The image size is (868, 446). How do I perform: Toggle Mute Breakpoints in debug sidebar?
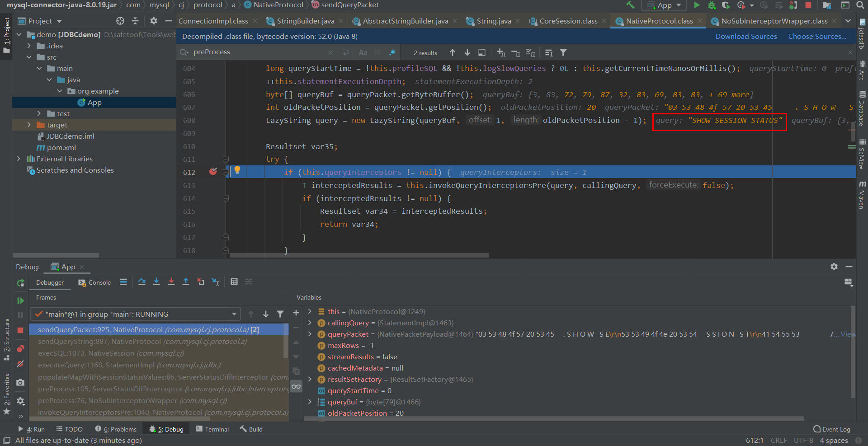click(x=20, y=364)
